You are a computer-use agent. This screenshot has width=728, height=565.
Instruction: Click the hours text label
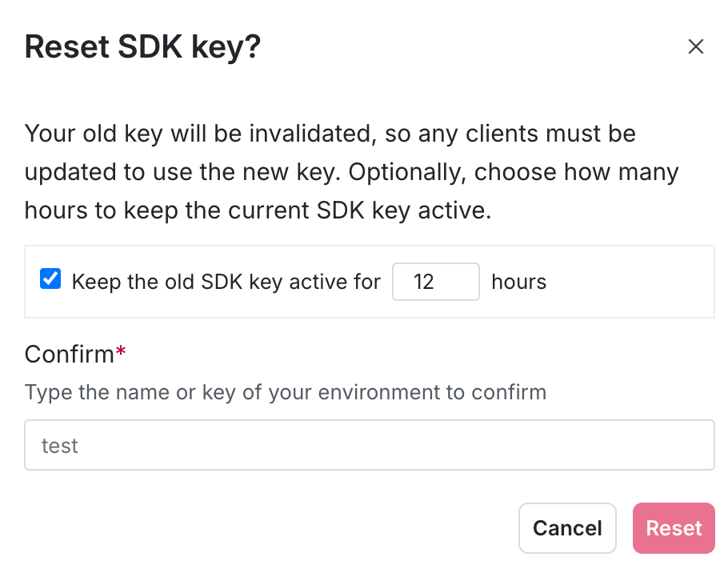(518, 282)
